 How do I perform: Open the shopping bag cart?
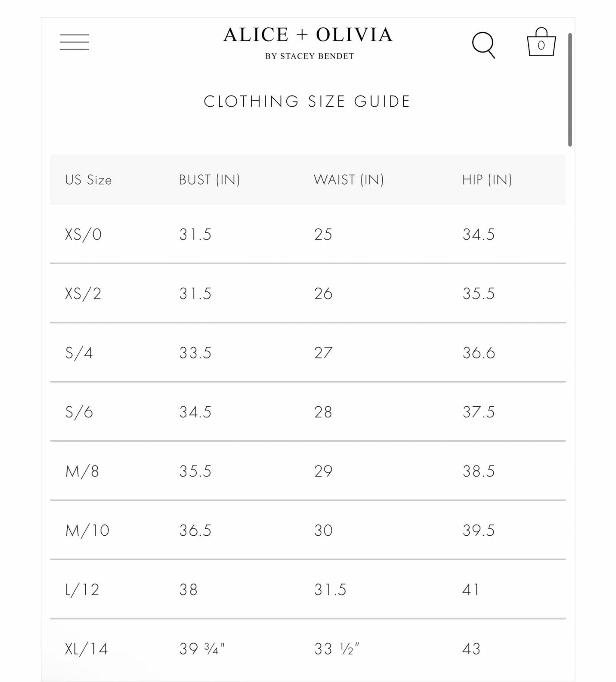[x=541, y=42]
